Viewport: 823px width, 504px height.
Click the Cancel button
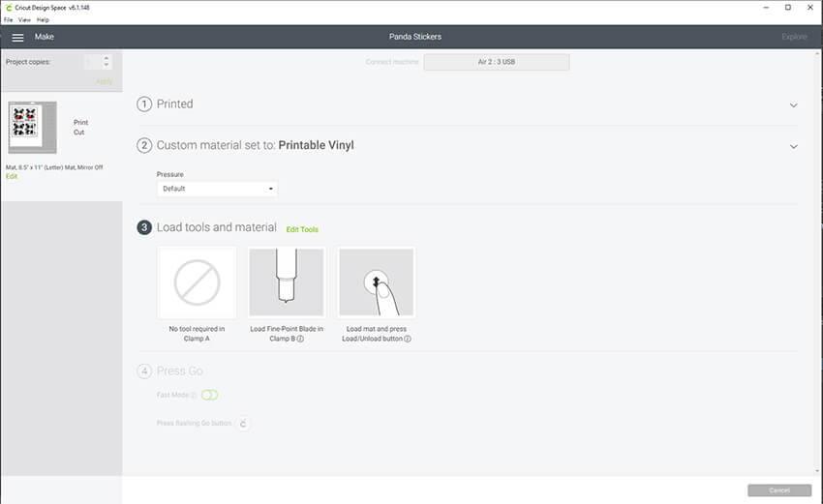point(779,490)
